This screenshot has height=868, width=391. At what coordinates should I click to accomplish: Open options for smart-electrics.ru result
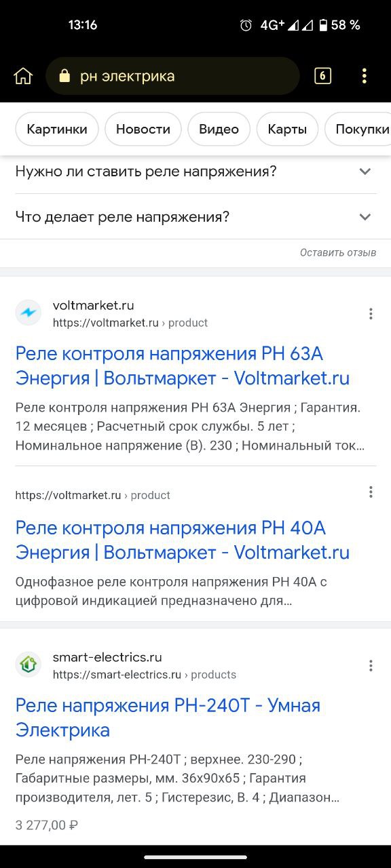coord(371,665)
